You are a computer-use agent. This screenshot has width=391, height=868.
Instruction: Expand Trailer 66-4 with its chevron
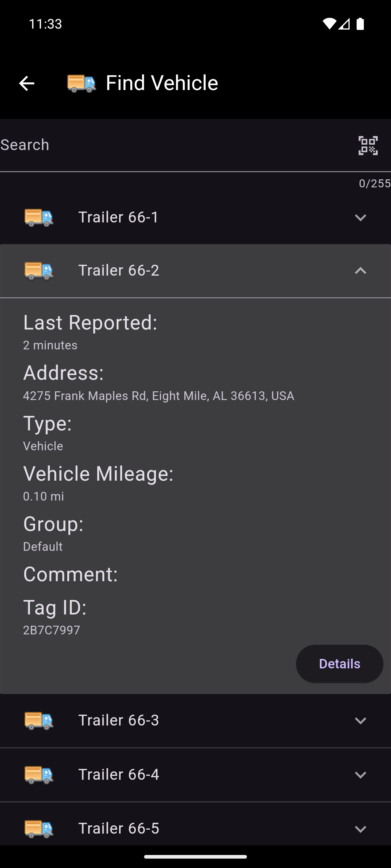click(x=360, y=775)
